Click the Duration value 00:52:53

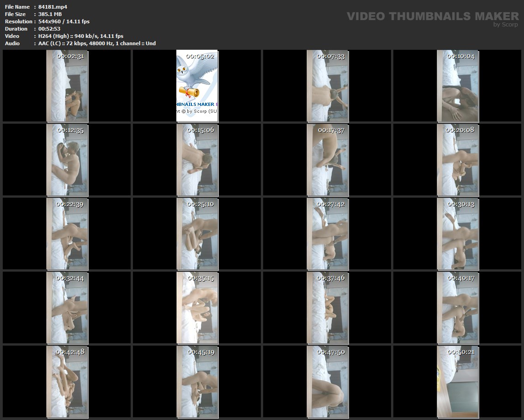tap(49, 29)
